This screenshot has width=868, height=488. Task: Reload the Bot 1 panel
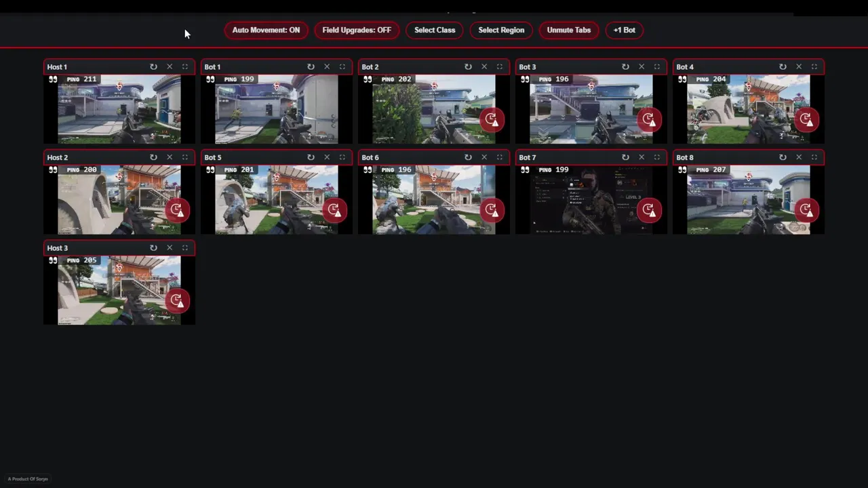coord(311,66)
